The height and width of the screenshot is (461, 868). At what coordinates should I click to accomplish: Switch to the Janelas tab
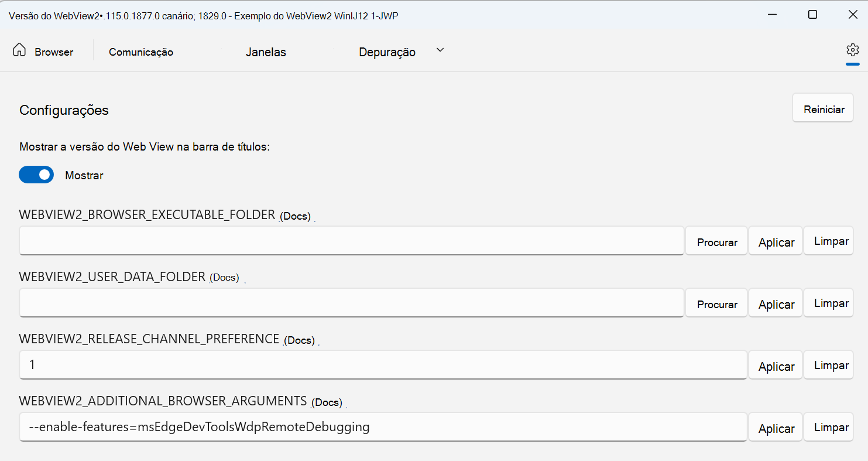tap(266, 52)
